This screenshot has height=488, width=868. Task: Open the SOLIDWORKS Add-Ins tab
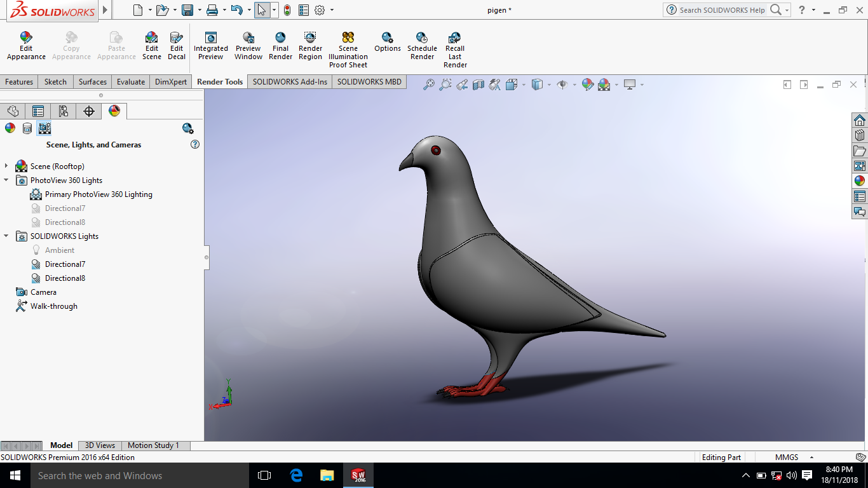(290, 82)
